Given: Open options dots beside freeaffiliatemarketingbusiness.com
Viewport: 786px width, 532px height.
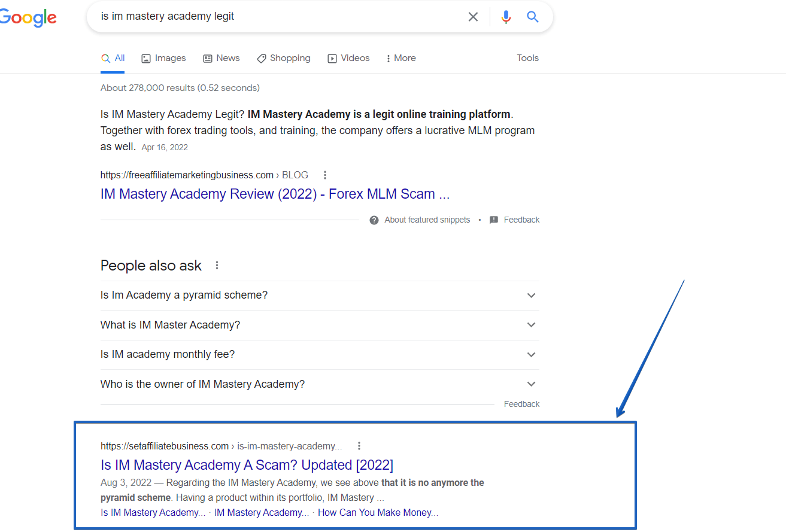Looking at the screenshot, I should click(325, 175).
